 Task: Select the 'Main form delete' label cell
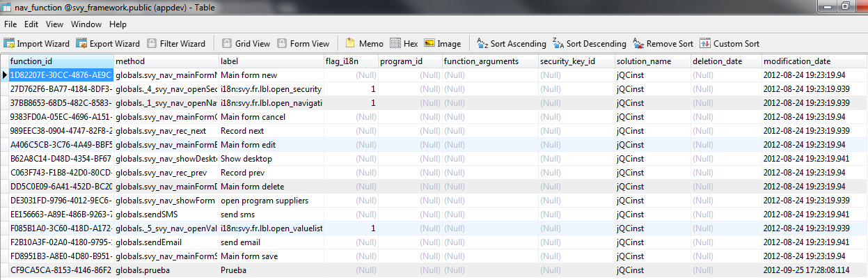click(x=271, y=187)
